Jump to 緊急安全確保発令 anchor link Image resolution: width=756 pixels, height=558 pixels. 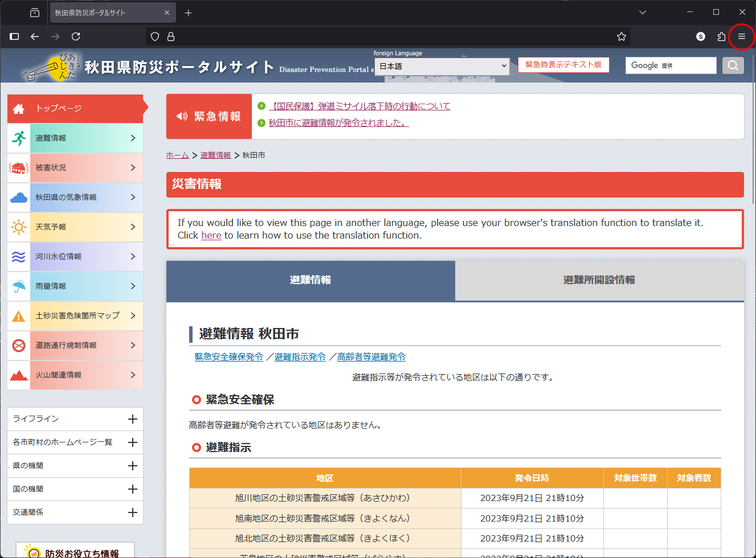tap(228, 357)
